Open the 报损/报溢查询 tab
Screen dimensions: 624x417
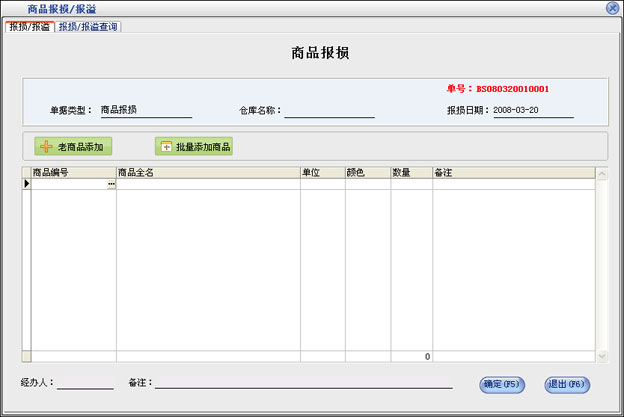89,27
